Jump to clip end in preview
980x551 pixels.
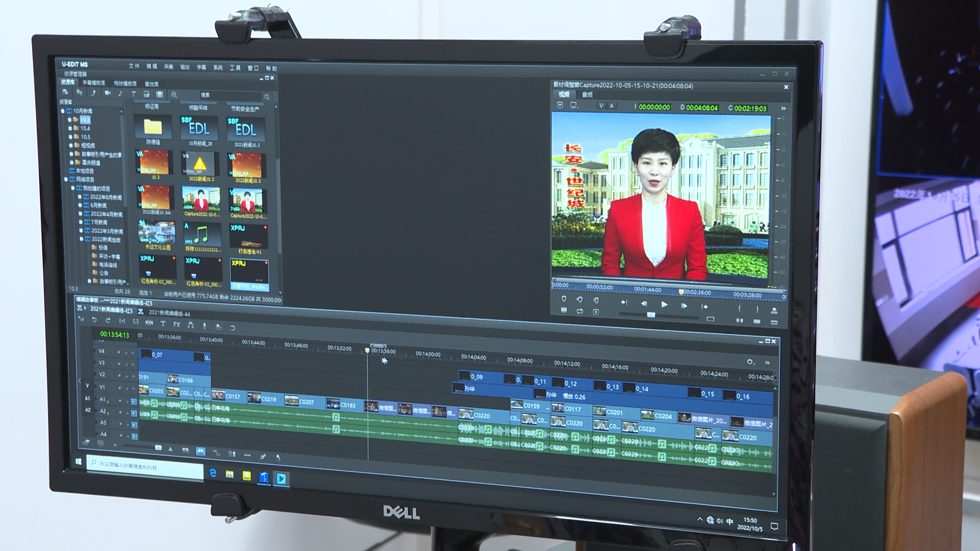[x=704, y=307]
